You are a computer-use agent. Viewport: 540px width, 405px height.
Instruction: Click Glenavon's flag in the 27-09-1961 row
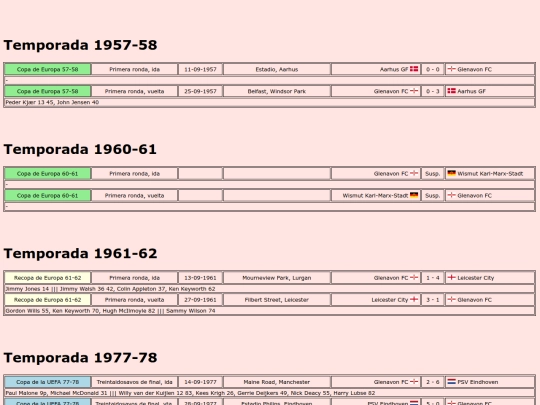click(x=451, y=299)
